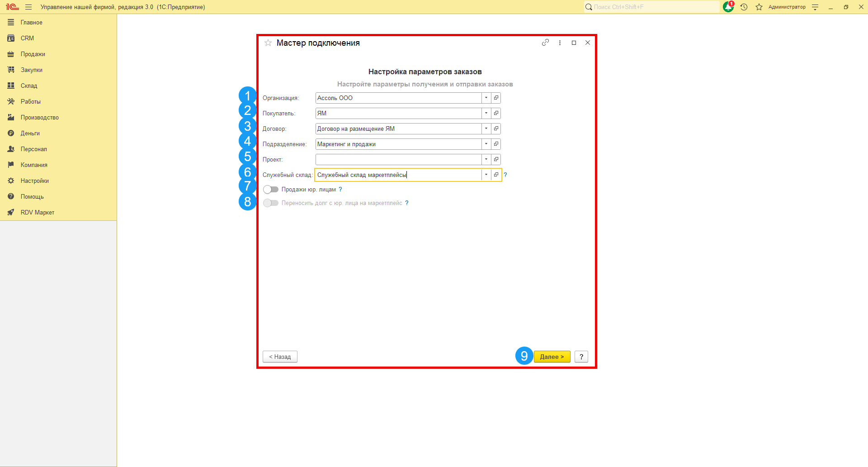Open the Склад section
Viewport: 868px width, 467px height.
click(x=58, y=86)
